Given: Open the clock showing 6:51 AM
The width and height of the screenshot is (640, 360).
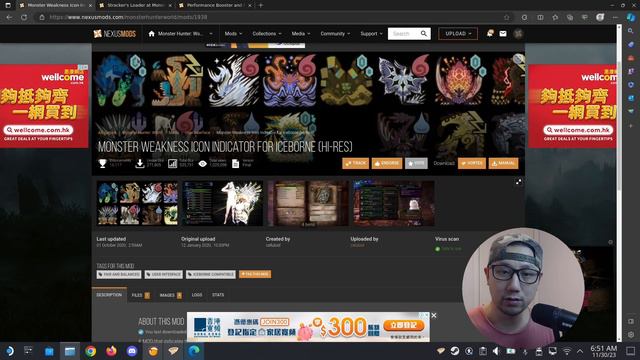Looking at the screenshot, I should pos(604,351).
